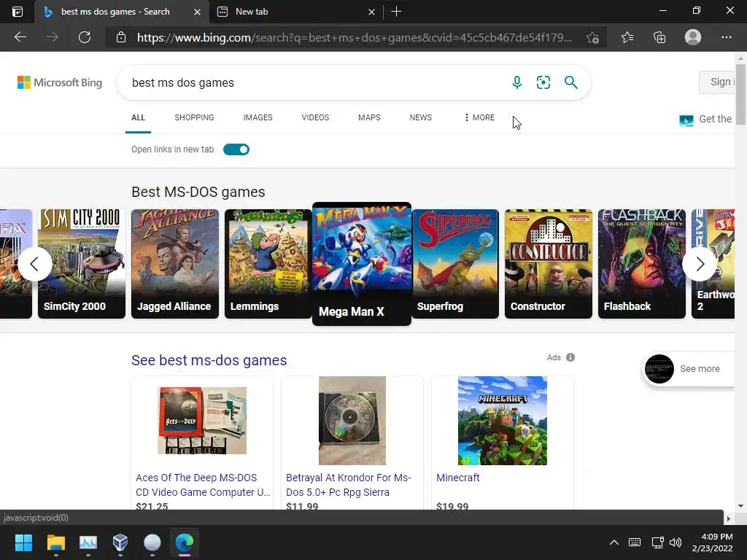Open the tab actions menu icon
747x560 pixels.
[x=18, y=12]
